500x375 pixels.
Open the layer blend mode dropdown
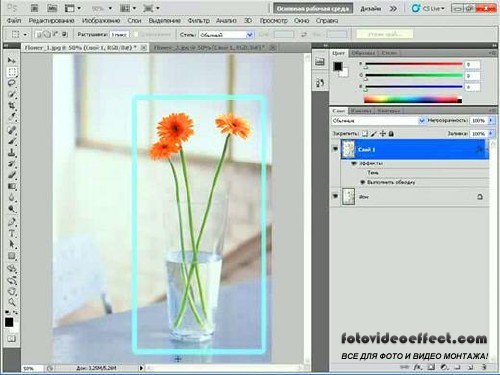click(x=378, y=121)
